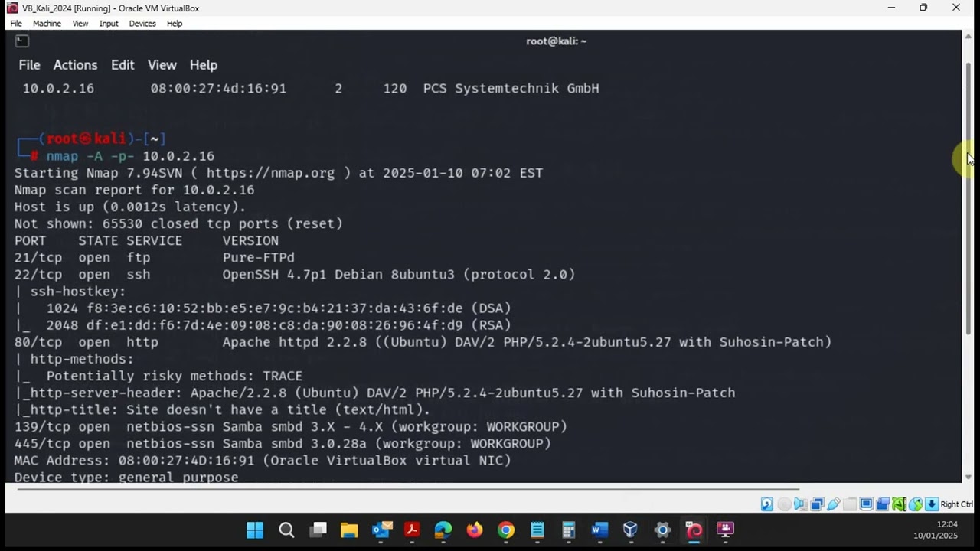
Task: Click the 'PCS Systemtechnik GmbH' vendor text
Action: click(x=511, y=89)
